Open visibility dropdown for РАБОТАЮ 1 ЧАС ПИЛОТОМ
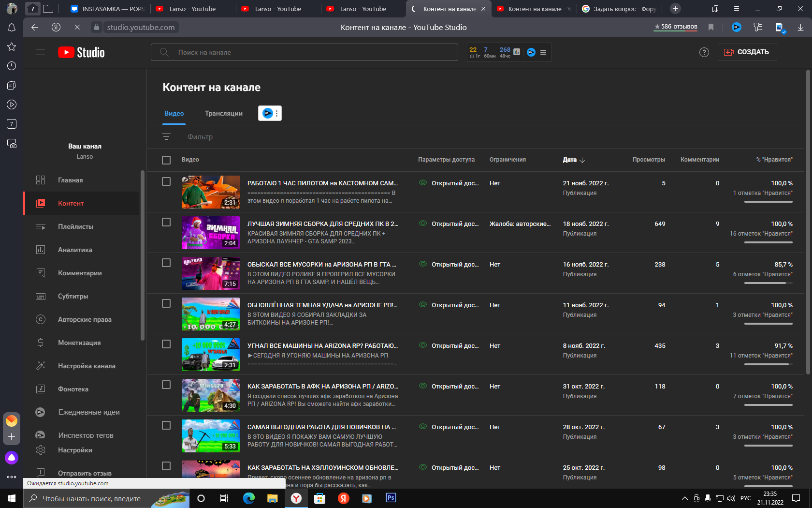The height and width of the screenshot is (508, 812). [x=449, y=183]
